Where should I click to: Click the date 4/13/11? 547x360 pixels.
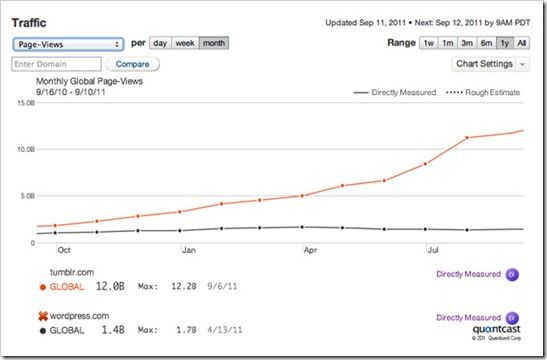click(225, 330)
